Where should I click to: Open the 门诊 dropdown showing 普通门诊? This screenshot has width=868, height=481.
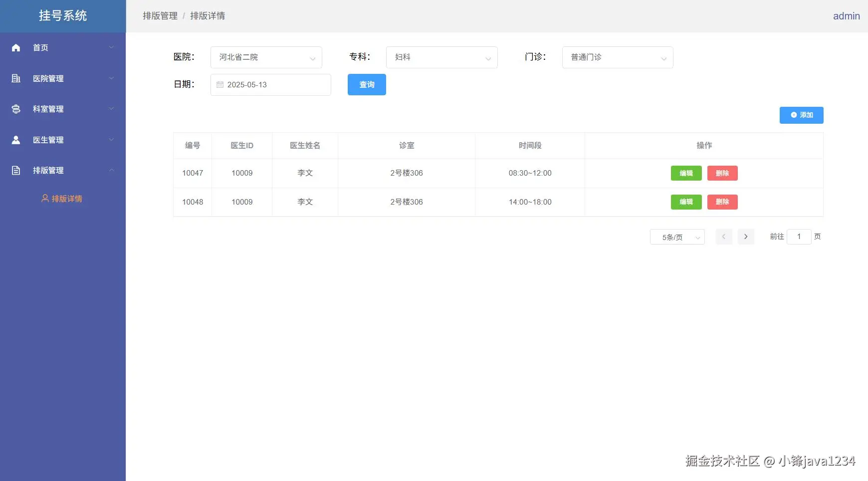[618, 57]
